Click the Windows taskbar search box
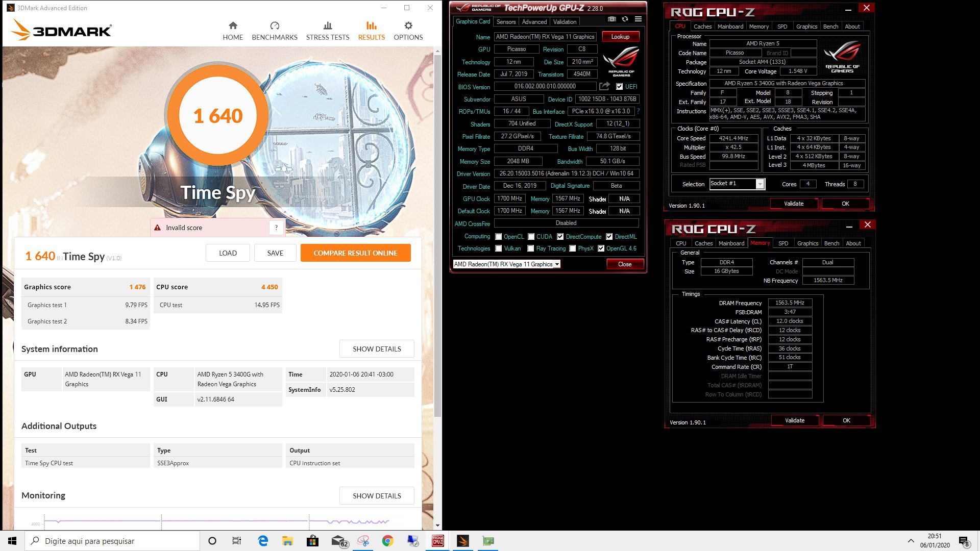The image size is (980, 551). (x=112, y=541)
